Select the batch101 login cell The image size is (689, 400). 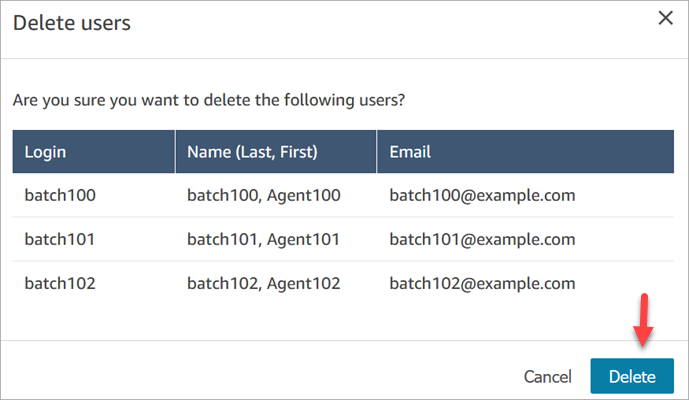[60, 239]
